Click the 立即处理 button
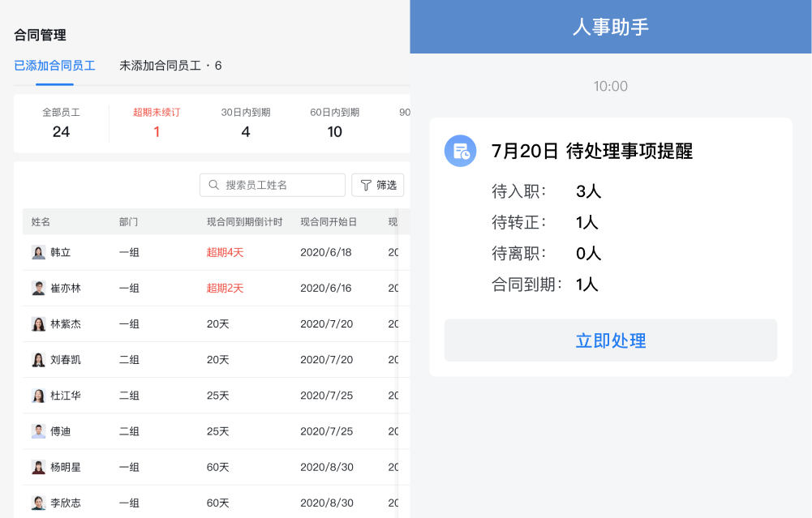This screenshot has height=518, width=812. point(611,340)
